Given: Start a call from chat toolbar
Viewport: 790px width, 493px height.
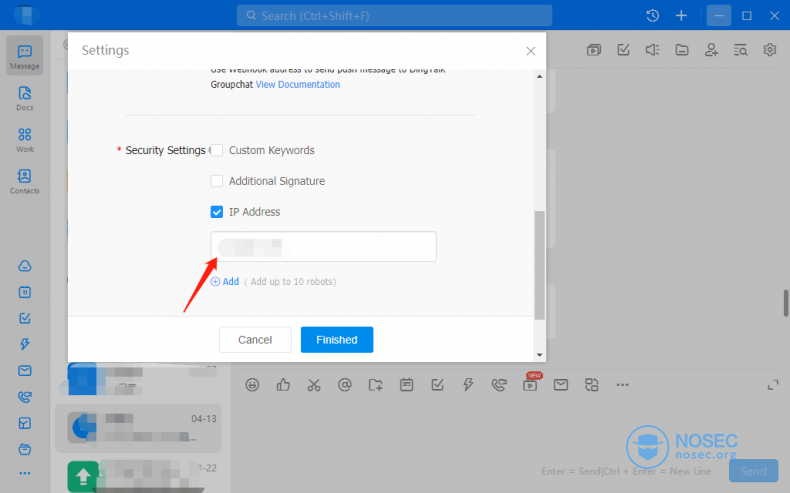Looking at the screenshot, I should point(499,385).
